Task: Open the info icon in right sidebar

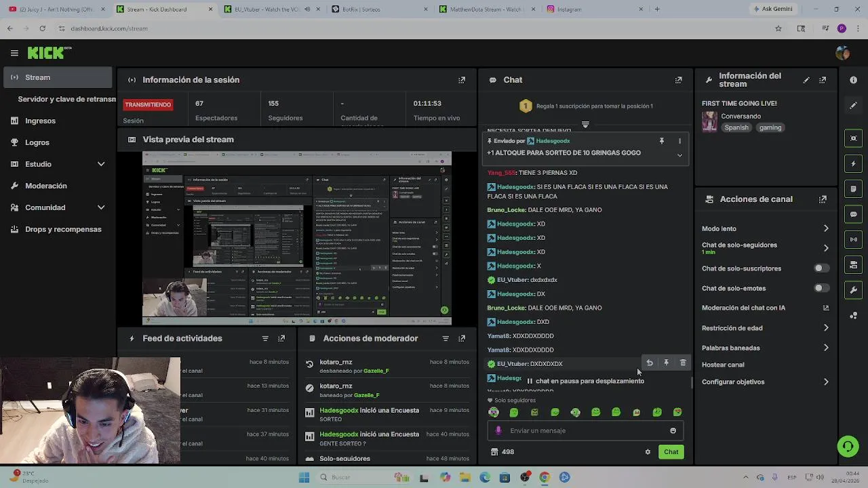Action: [x=853, y=80]
